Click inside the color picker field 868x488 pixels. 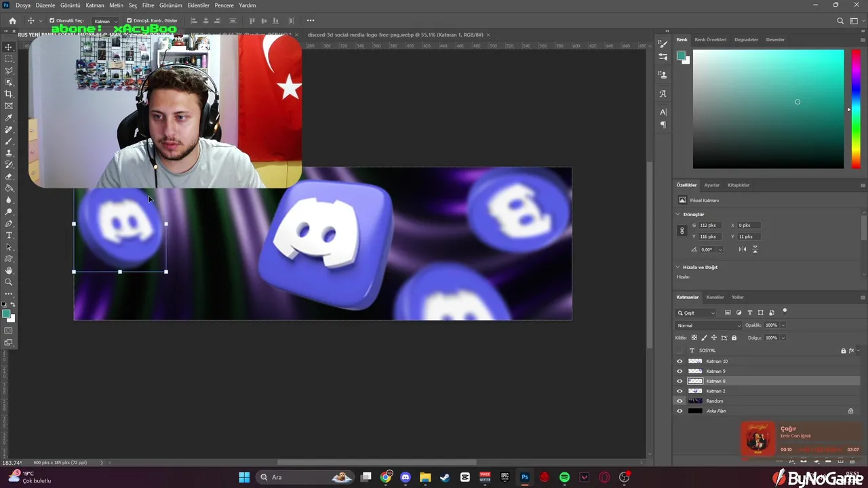tap(768, 109)
